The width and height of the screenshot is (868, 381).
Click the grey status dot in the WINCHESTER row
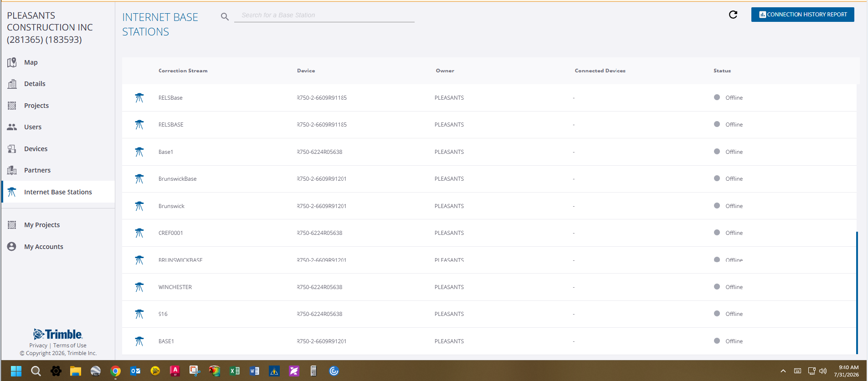point(717,287)
